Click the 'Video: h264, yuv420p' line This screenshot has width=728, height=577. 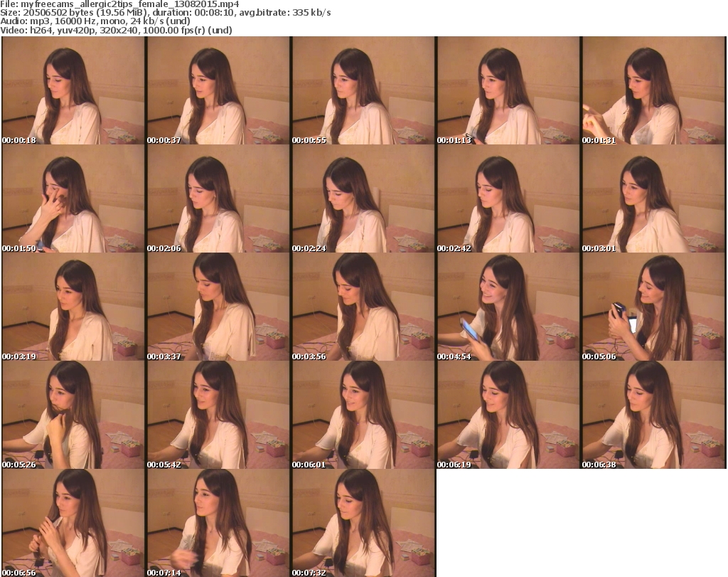[116, 30]
